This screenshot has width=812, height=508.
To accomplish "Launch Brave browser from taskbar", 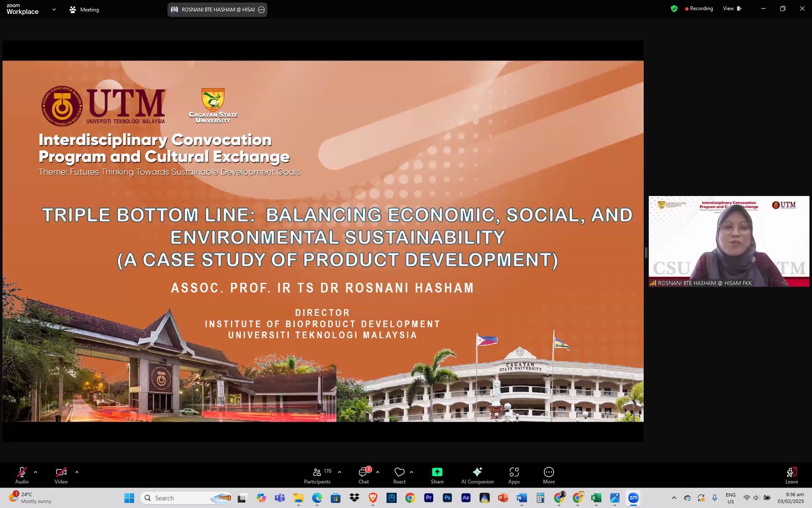I will coord(373,498).
